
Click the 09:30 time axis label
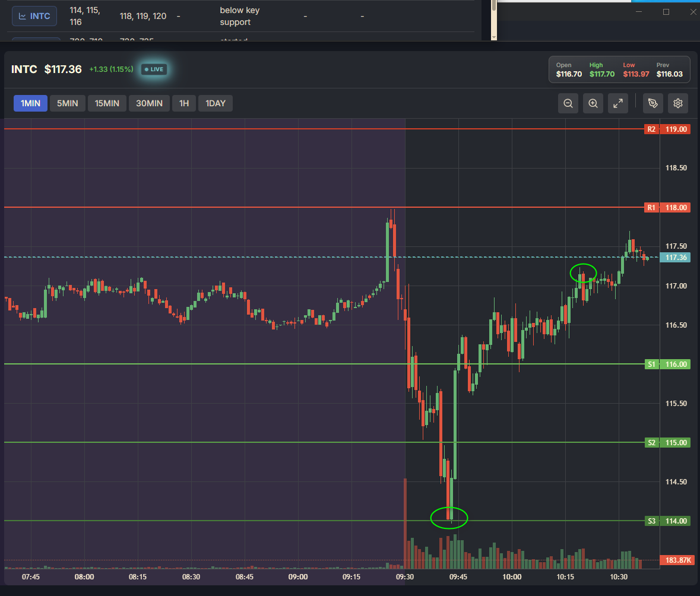coord(404,577)
